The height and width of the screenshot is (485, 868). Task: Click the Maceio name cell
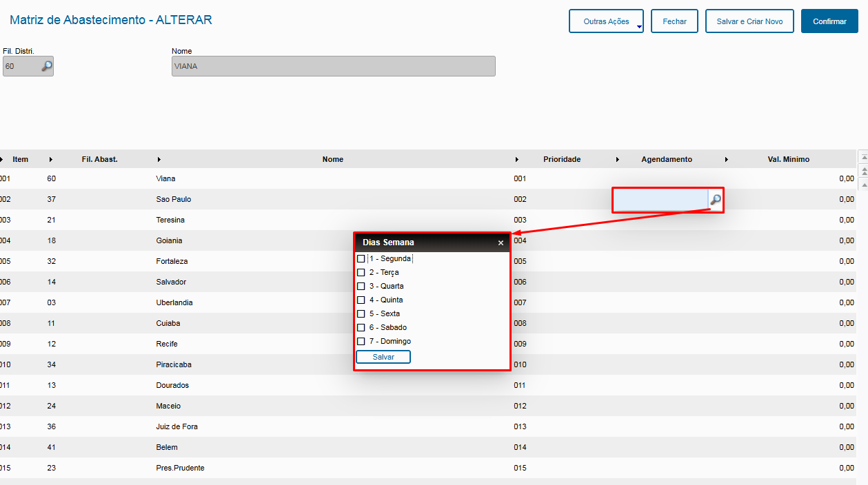(168, 406)
